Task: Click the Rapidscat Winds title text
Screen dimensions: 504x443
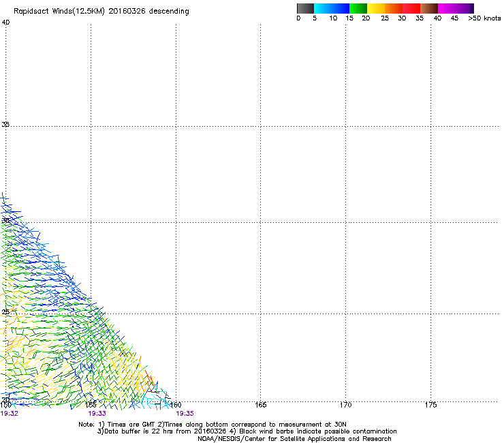Action: point(101,12)
